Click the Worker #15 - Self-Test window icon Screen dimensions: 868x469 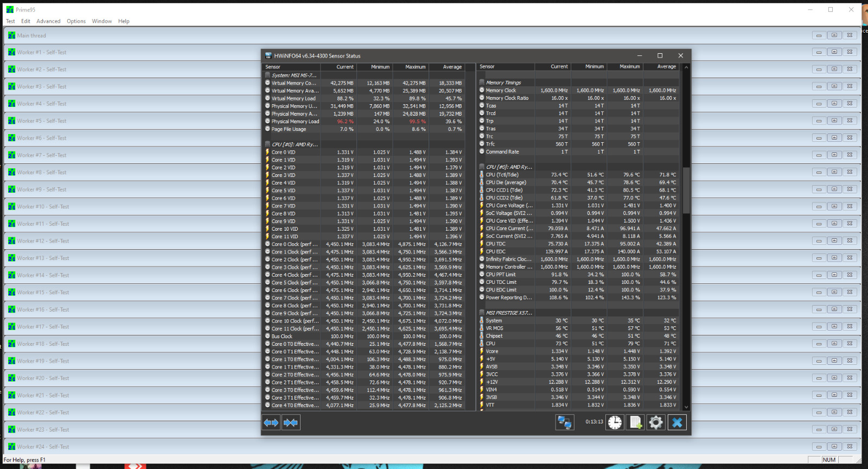pos(11,293)
